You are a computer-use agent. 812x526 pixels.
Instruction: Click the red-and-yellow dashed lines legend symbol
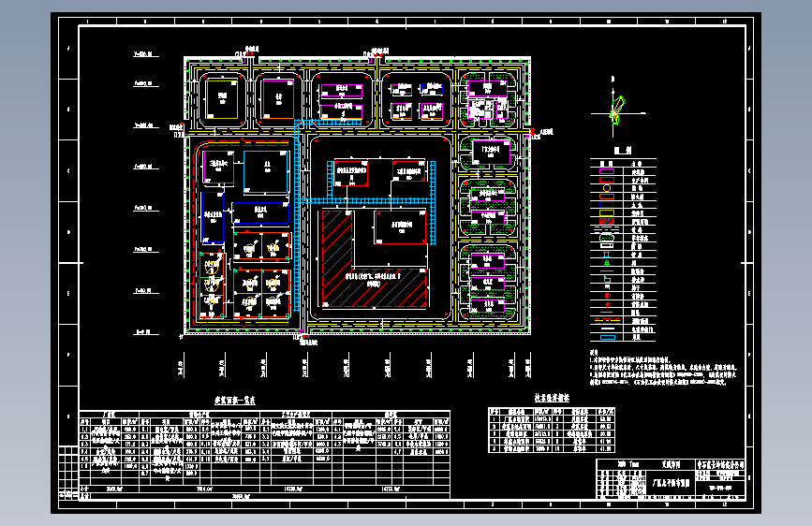click(x=607, y=320)
